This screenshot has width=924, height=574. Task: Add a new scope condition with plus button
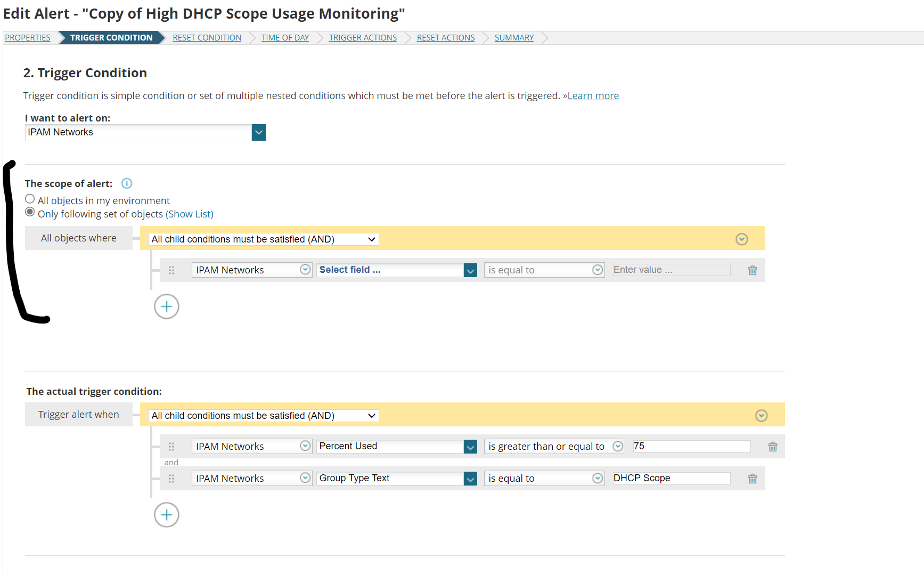[167, 306]
